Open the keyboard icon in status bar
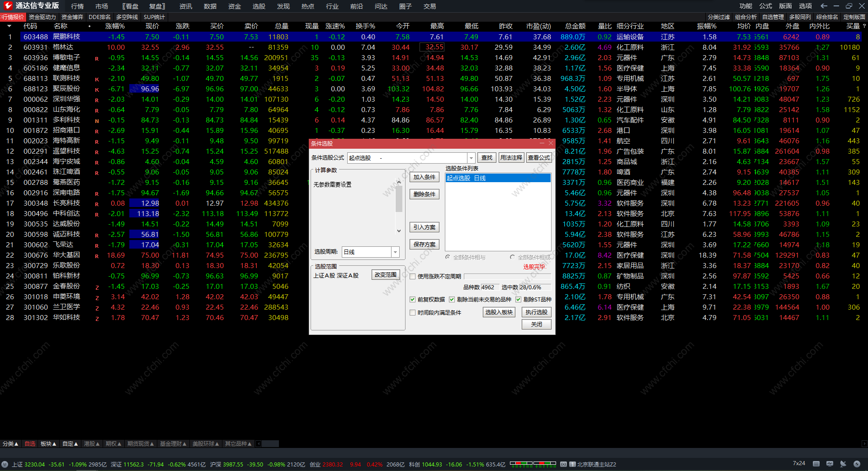This screenshot has width=868, height=471. click(x=816, y=464)
